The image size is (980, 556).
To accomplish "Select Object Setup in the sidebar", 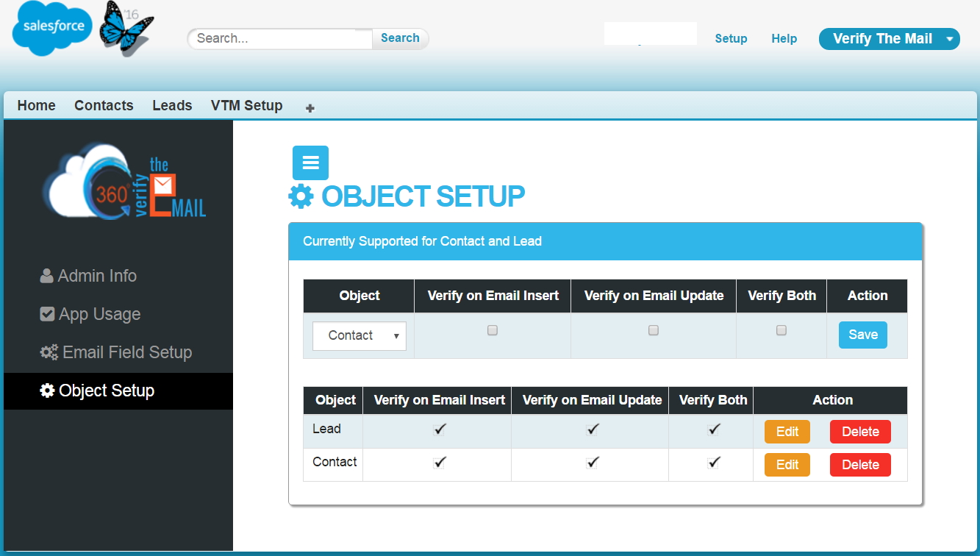I will click(x=106, y=391).
